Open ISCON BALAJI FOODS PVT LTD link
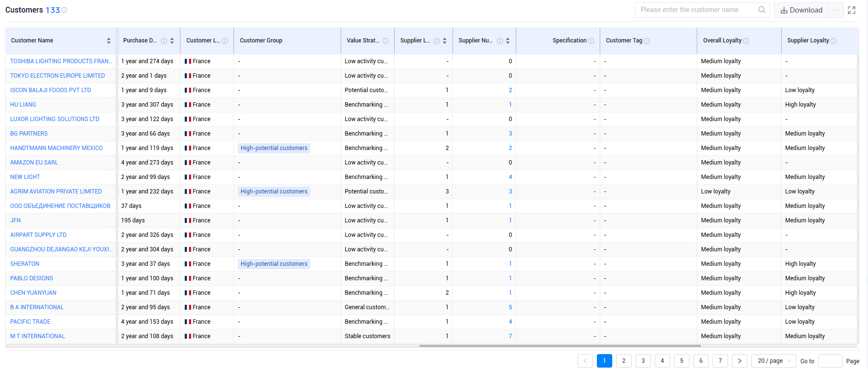The height and width of the screenshot is (370, 868). 51,90
